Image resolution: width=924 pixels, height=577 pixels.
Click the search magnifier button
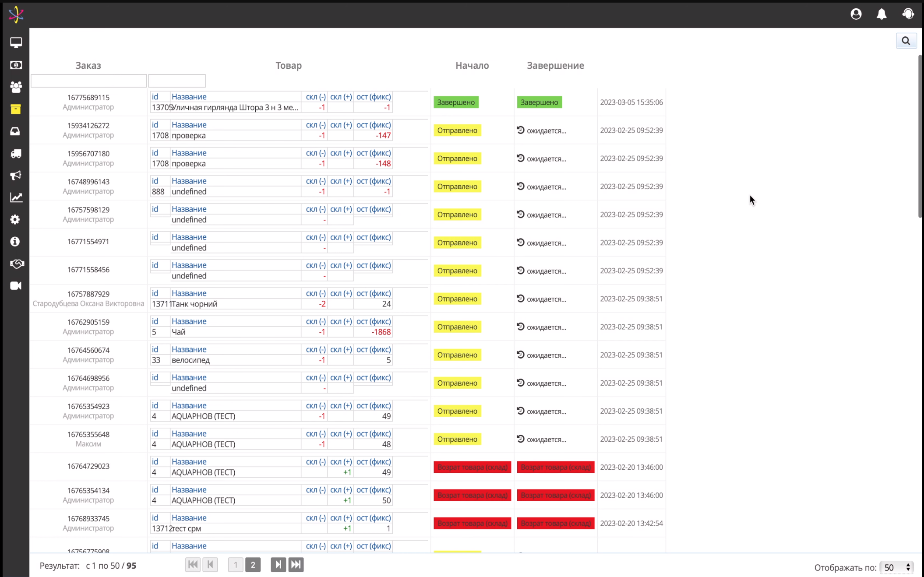tap(906, 41)
